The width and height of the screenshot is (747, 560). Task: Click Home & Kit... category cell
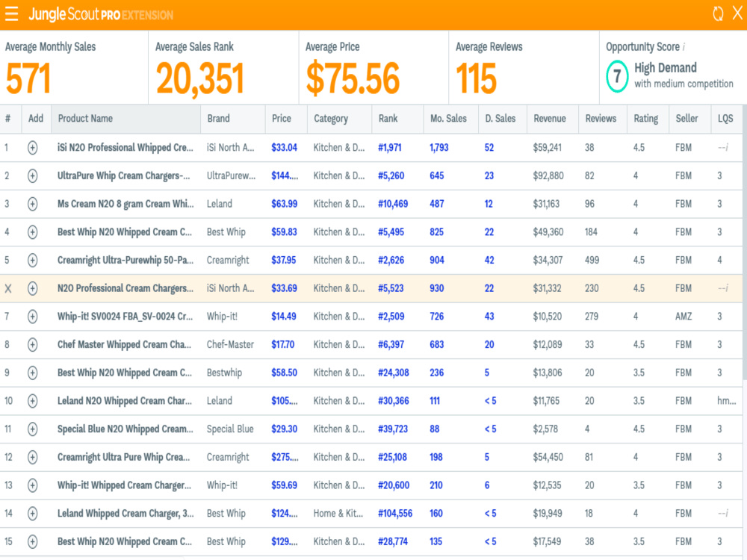[338, 513]
